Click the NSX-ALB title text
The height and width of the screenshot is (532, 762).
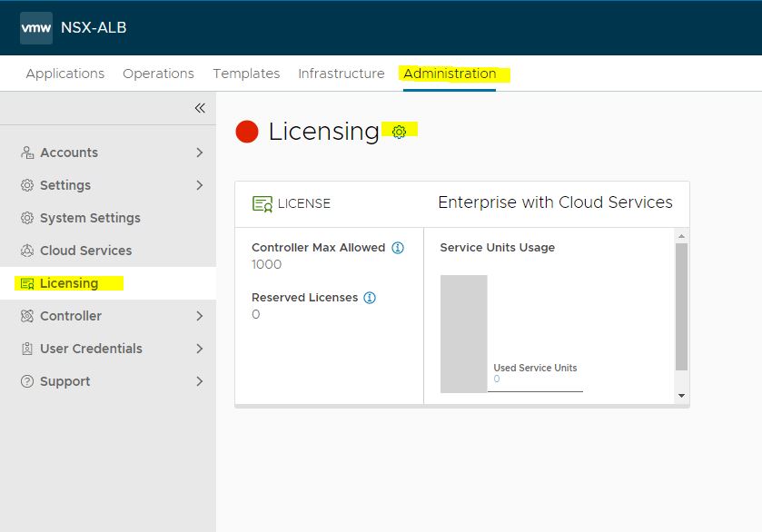(94, 28)
